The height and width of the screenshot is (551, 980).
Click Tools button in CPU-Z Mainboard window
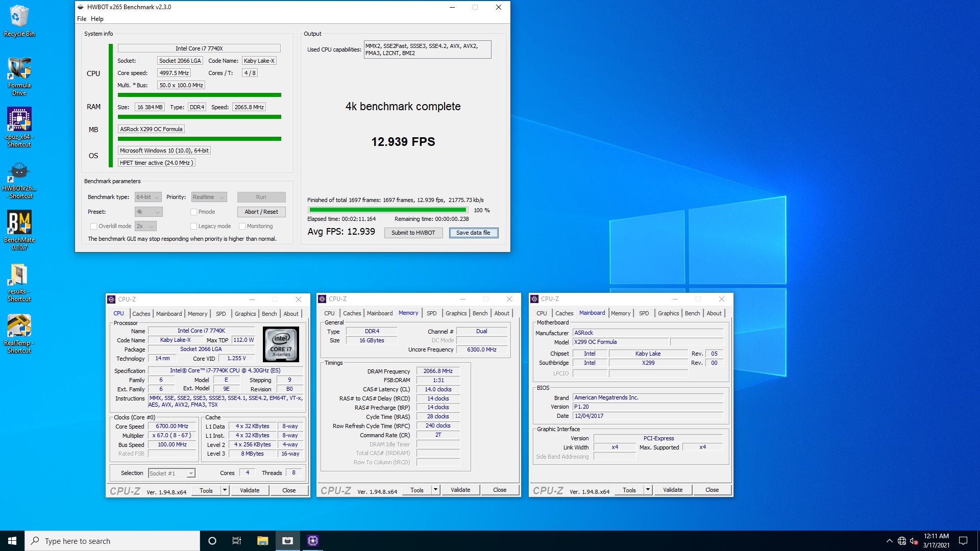pos(629,490)
